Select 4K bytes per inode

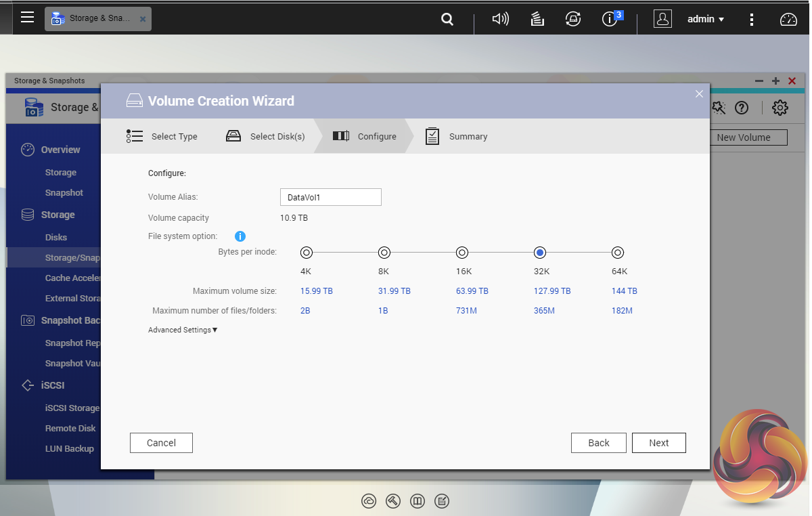click(307, 253)
